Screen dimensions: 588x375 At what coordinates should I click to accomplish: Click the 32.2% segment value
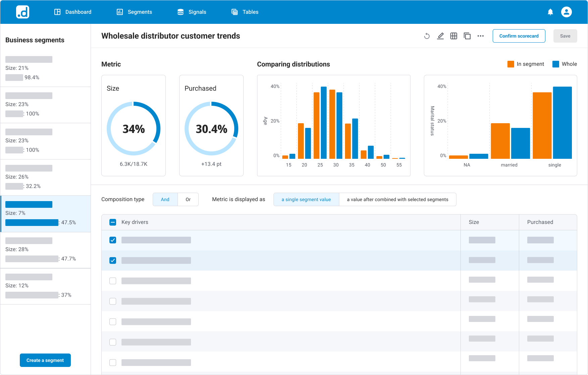33,186
